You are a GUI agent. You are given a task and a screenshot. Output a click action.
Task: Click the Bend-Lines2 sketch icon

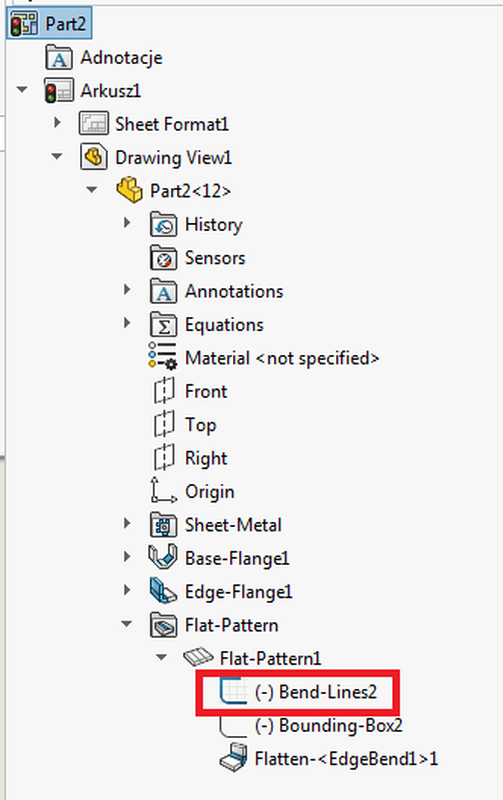233,691
